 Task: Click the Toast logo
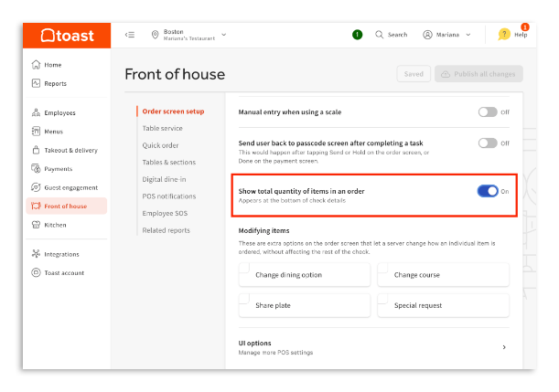68,35
